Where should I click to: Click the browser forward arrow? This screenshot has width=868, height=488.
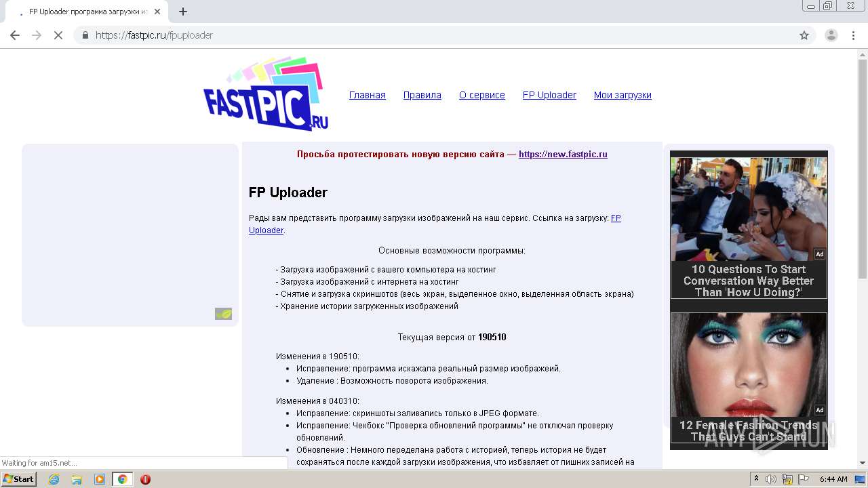tap(37, 35)
